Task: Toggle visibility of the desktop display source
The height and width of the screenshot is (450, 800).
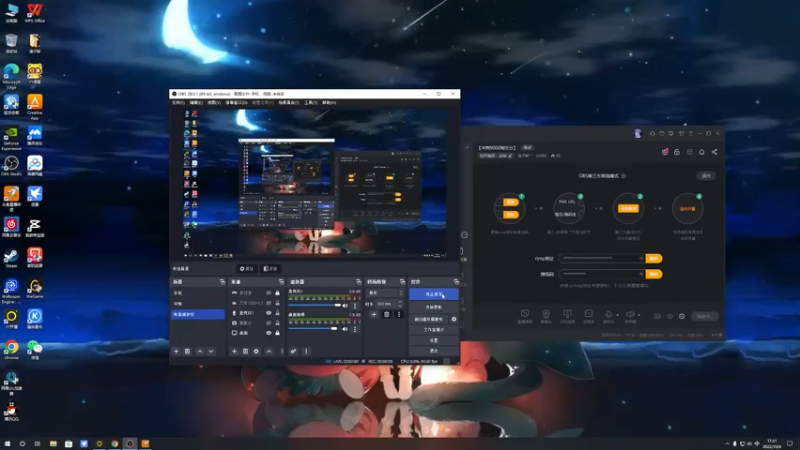Action: coord(268,333)
